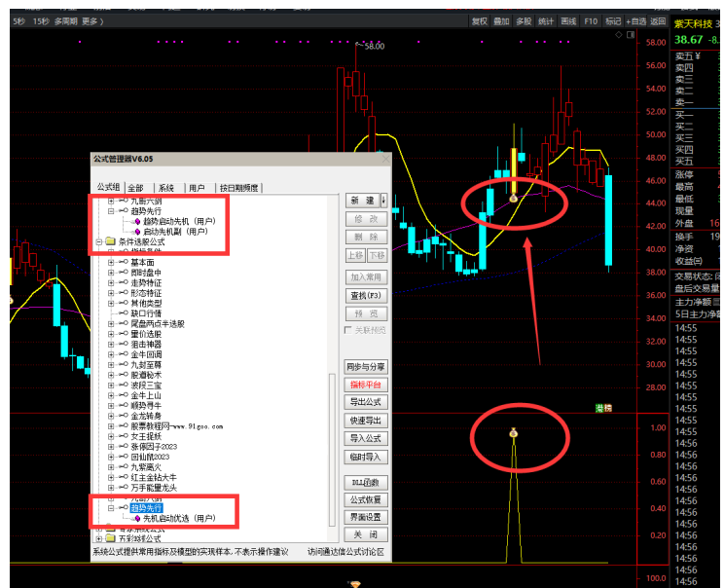Click the purple diamond icon of 启动先机副
Screen dimensions: 725x588
[x=137, y=232]
